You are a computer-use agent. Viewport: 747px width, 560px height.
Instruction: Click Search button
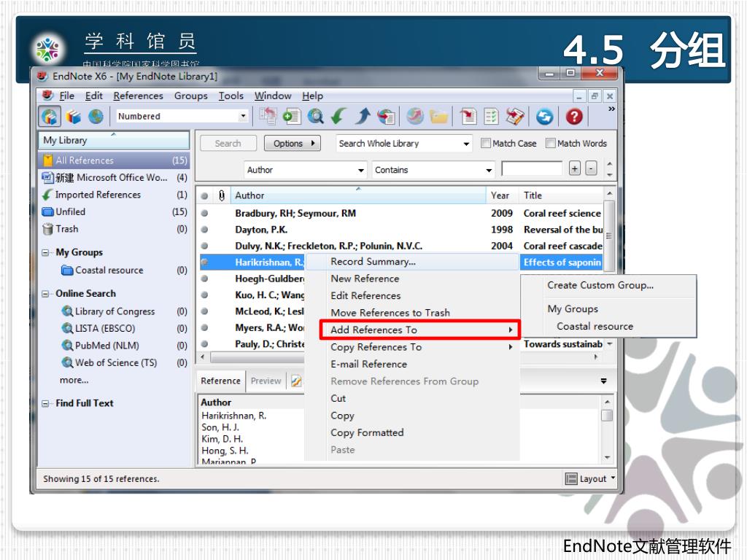point(228,144)
